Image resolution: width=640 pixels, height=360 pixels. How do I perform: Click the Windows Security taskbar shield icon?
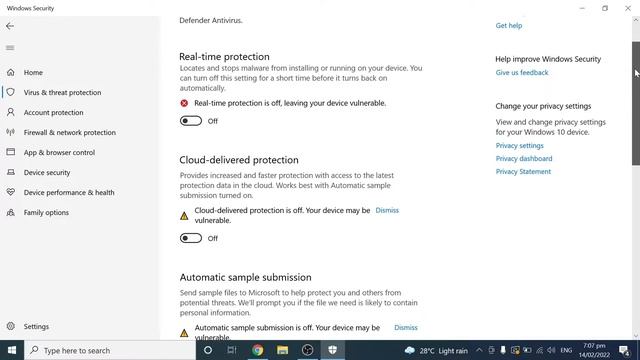(x=333, y=350)
